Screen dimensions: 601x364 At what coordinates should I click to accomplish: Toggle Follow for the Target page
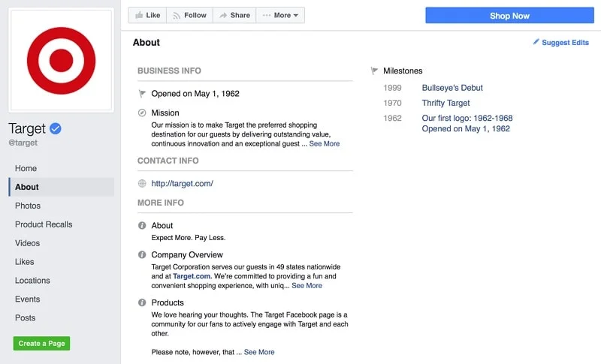pos(189,15)
